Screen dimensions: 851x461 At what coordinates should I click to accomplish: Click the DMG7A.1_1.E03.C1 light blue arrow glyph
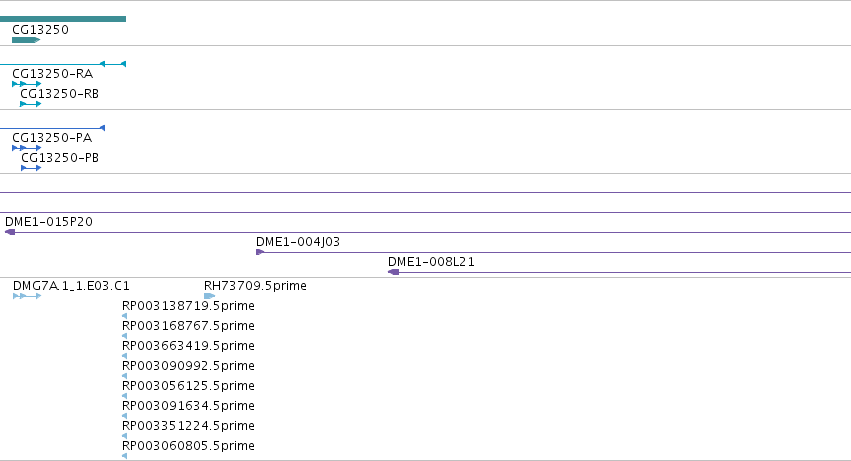(27, 296)
